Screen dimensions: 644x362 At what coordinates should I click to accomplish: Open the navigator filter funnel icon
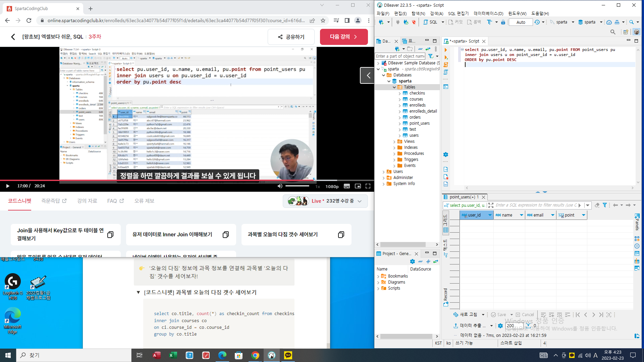click(x=431, y=56)
